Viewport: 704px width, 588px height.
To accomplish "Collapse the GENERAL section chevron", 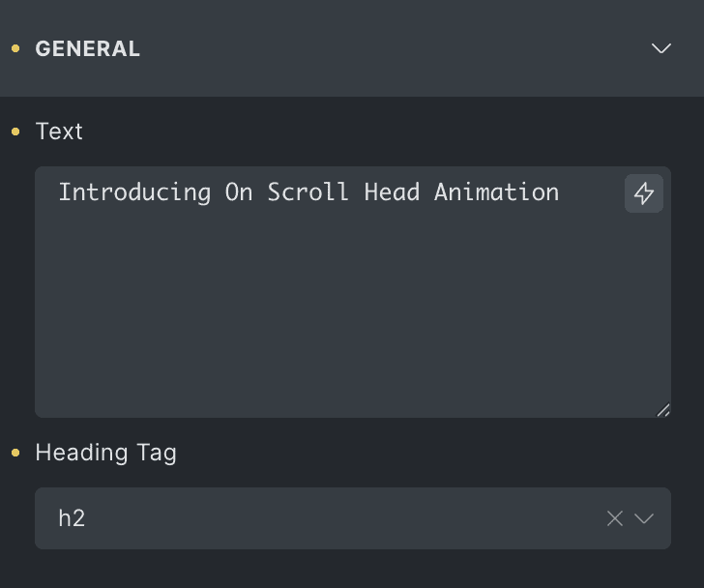I will [x=661, y=48].
